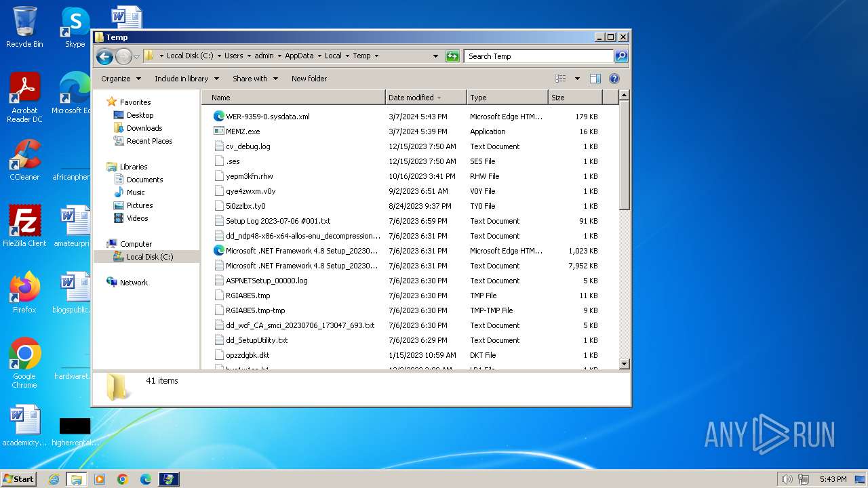Select Recent Places under Favorites
This screenshot has width=868, height=488.
[149, 141]
